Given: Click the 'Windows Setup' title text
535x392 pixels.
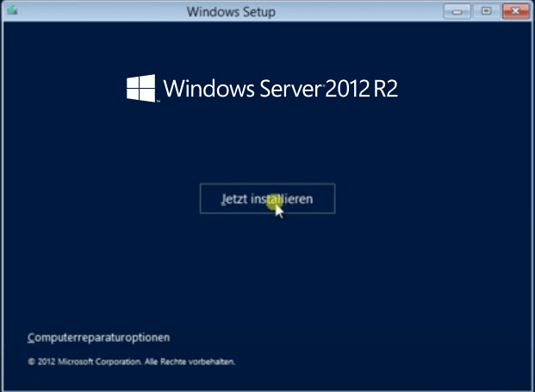Looking at the screenshot, I should click(231, 12).
